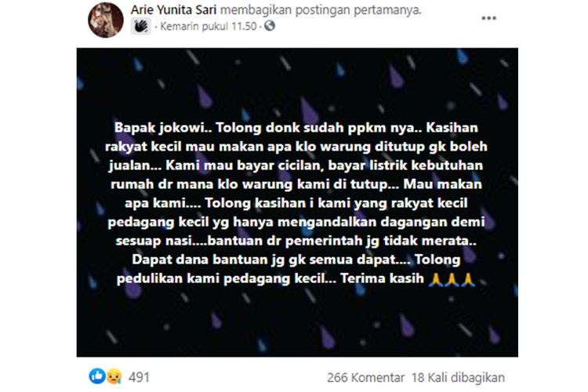View the 18 Kali dibagikan shares
The image size is (588, 392).
click(458, 377)
